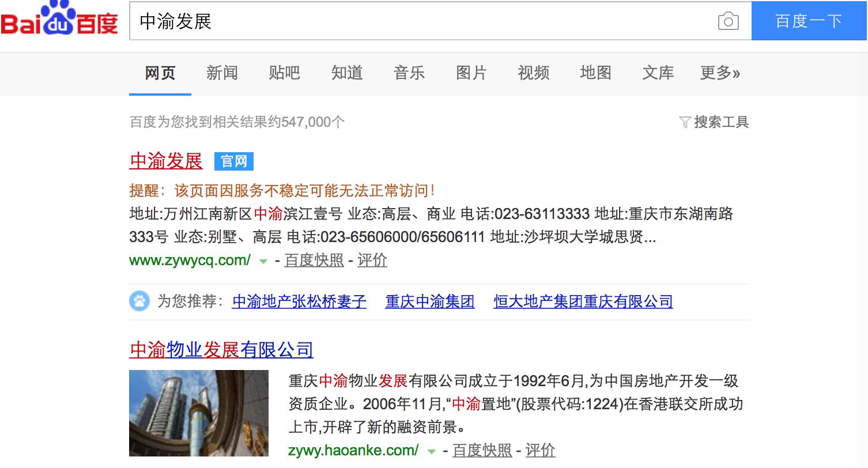The image size is (868, 468).
Task: Expand arrow next to www.zywycq.com/
Action: point(263,261)
